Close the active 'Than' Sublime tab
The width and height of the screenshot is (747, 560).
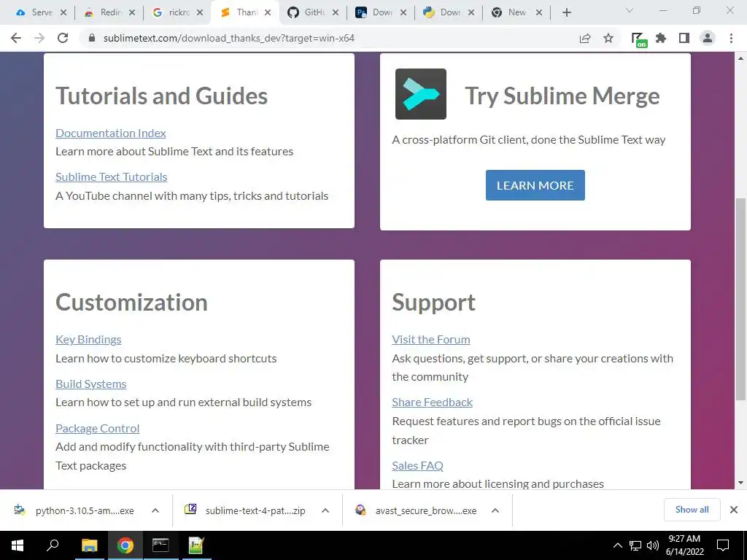pyautogui.click(x=268, y=12)
